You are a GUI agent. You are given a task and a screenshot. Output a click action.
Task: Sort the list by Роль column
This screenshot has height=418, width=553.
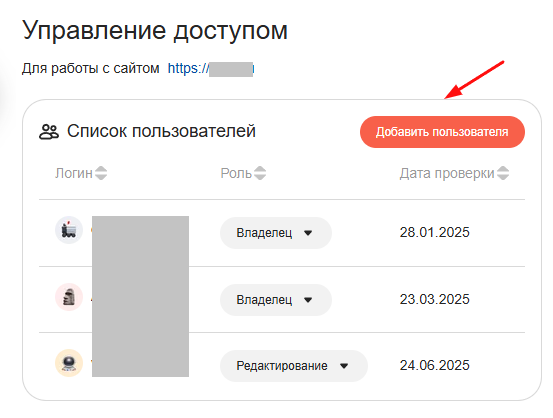[260, 173]
